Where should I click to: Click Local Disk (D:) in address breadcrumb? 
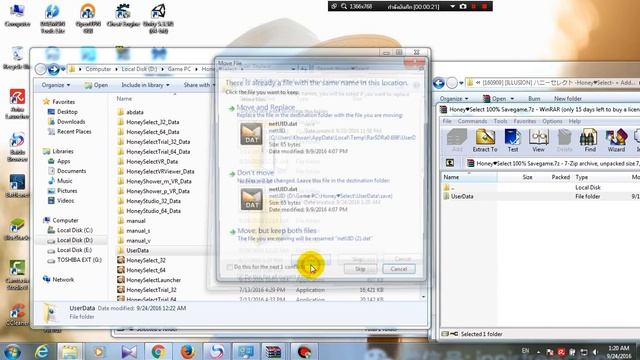(139, 69)
